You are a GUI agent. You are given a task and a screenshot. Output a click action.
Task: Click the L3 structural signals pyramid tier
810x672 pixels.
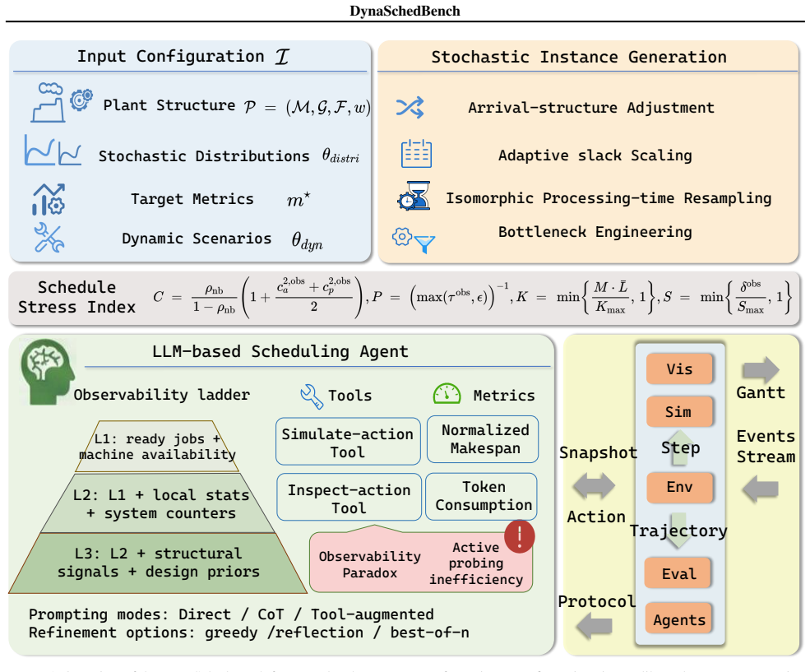(x=158, y=563)
